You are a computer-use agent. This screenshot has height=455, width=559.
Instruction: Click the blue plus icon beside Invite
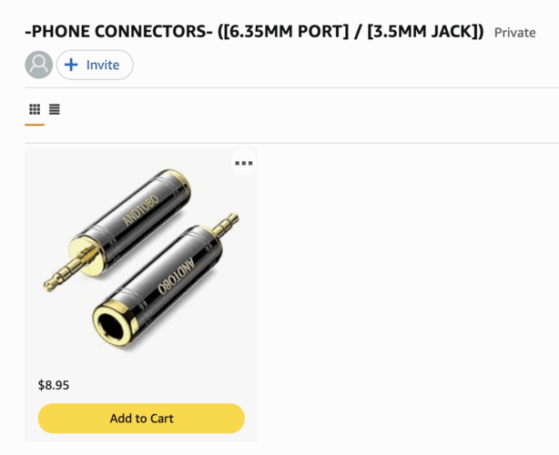coord(71,65)
